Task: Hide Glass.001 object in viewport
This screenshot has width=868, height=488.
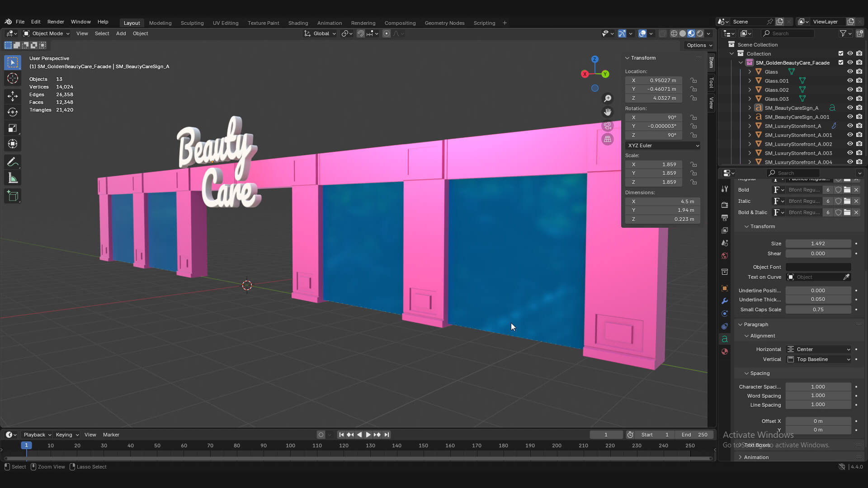Action: pos(850,81)
